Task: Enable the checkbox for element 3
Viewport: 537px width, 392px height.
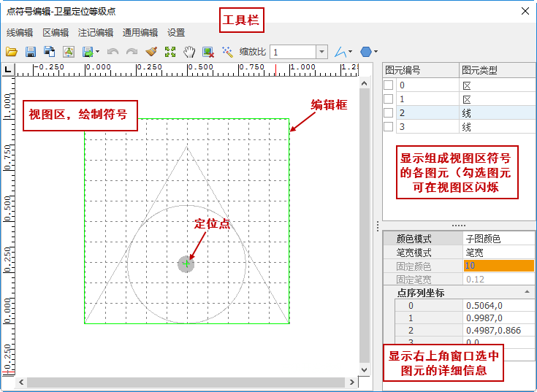Action: click(x=389, y=127)
